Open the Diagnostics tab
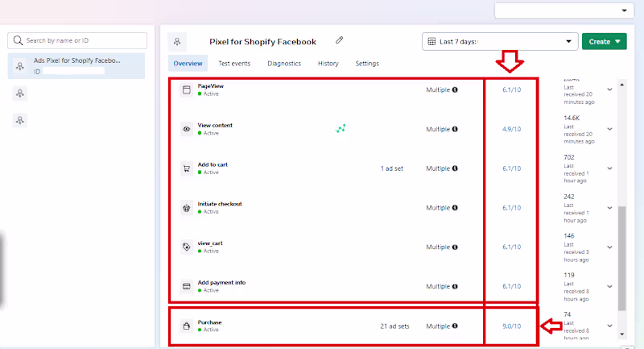Screen dimensions: 644x349 [x=283, y=63]
